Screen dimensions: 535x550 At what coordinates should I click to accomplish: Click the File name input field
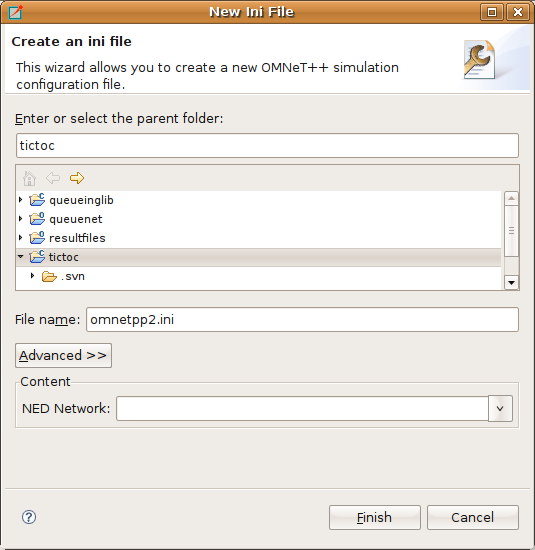302,320
